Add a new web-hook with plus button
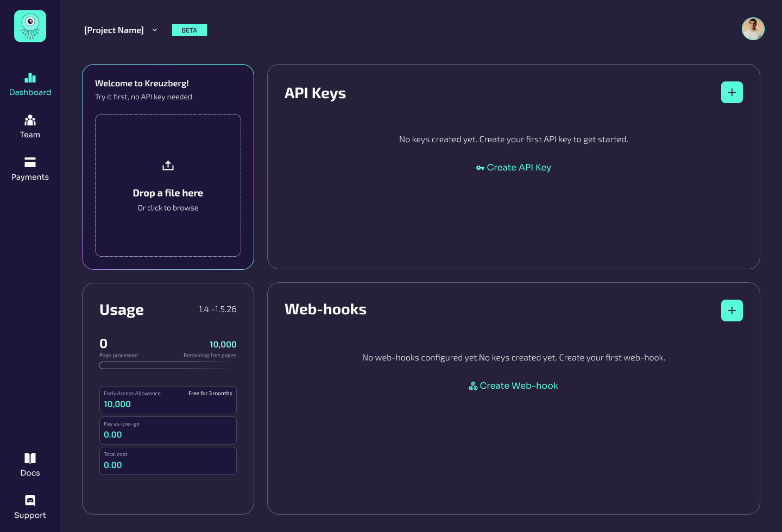Screen dimensions: 782x532 point(732,311)
